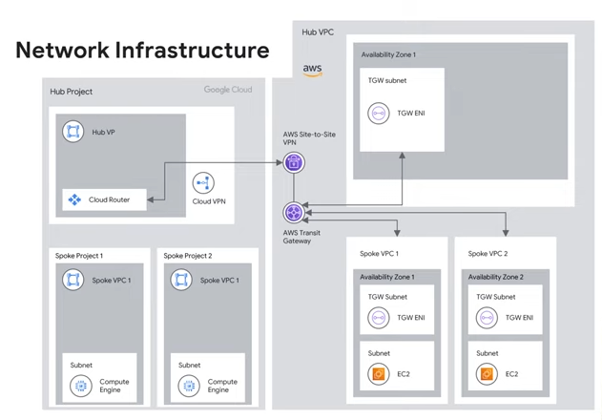Click the Hub VPC label
The height and width of the screenshot is (420, 602).
tap(320, 32)
